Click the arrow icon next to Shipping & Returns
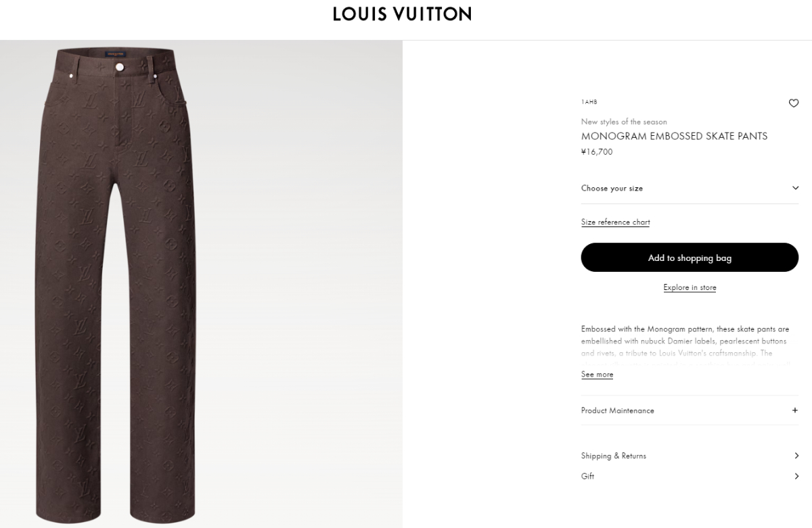This screenshot has height=528, width=812. [x=796, y=456]
